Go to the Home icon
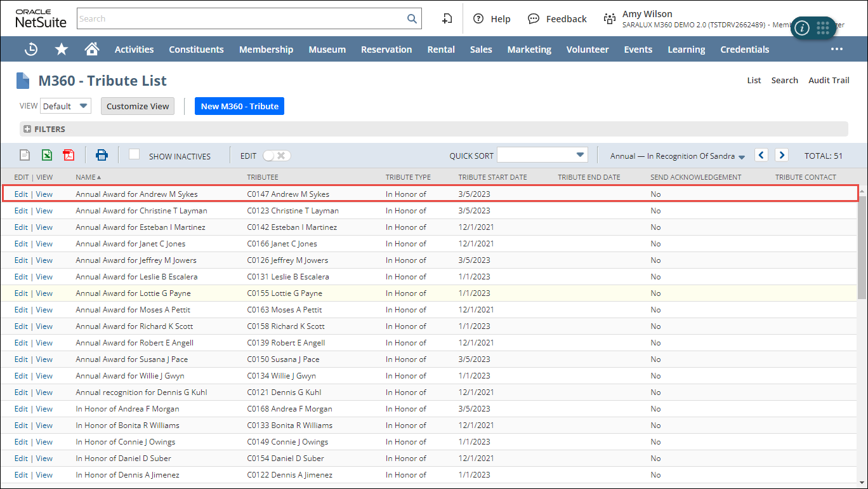The height and width of the screenshot is (489, 868). click(92, 50)
